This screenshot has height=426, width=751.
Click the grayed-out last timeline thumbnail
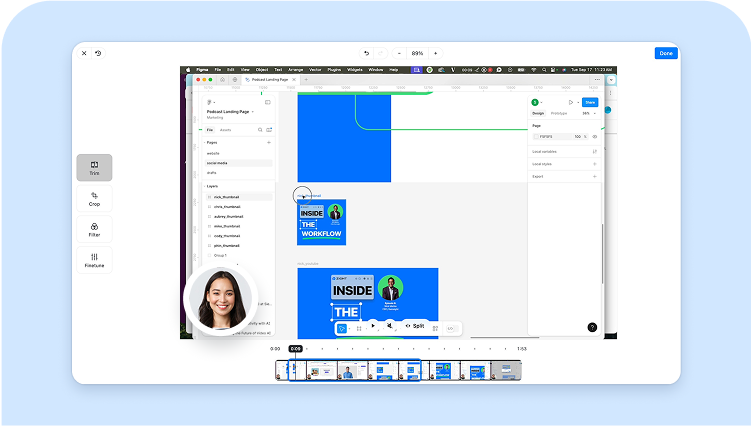tap(506, 371)
